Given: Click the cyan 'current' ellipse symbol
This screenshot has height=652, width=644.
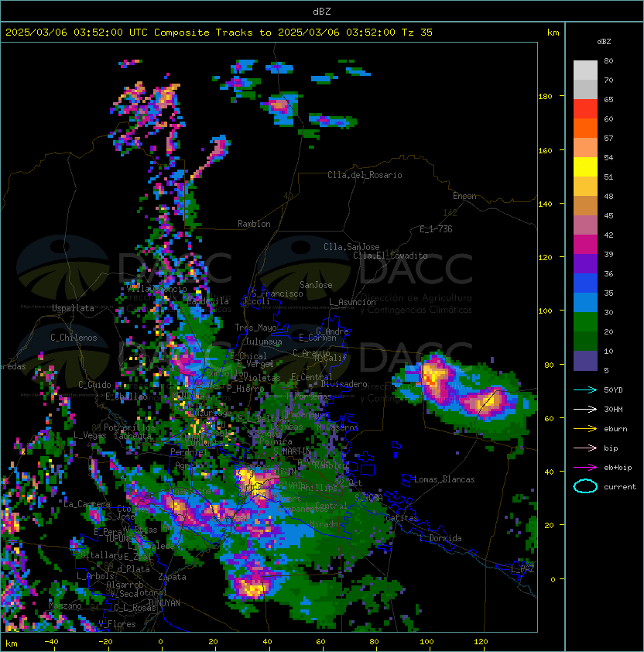Looking at the screenshot, I should [x=585, y=486].
